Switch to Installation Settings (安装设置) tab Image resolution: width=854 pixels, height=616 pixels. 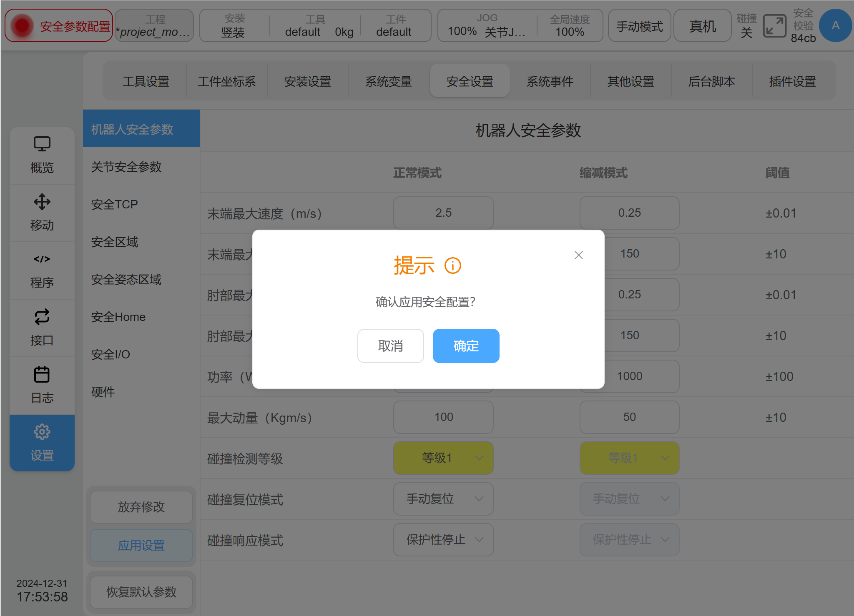[308, 81]
